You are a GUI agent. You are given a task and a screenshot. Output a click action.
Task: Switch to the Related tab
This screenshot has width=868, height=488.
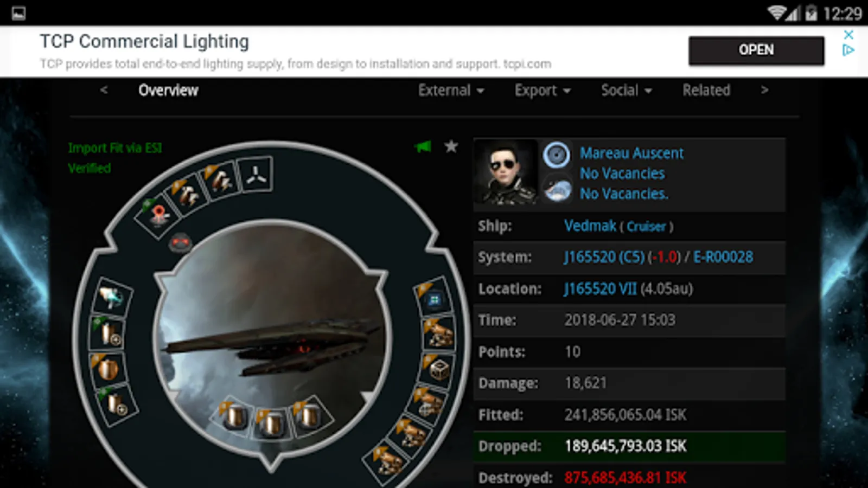(x=706, y=90)
